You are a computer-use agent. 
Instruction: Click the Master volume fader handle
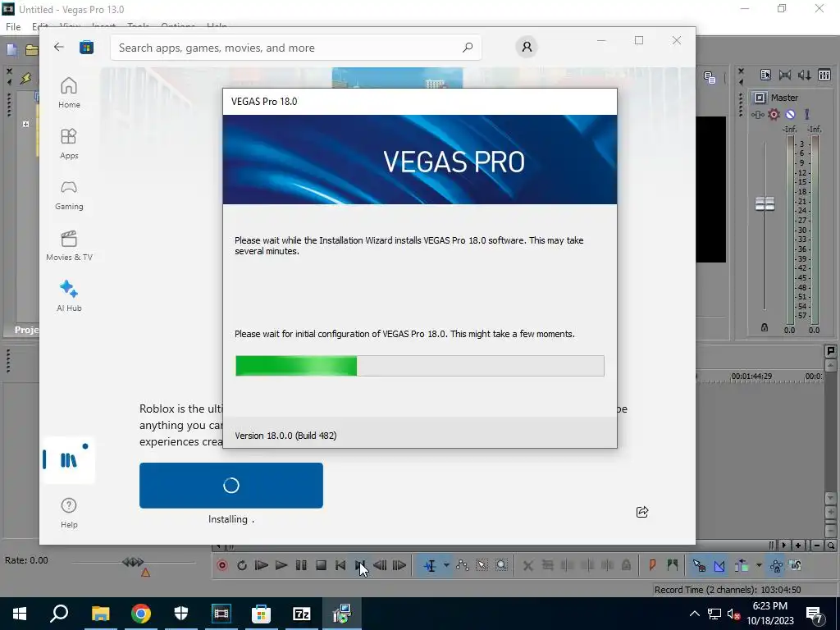coord(765,203)
